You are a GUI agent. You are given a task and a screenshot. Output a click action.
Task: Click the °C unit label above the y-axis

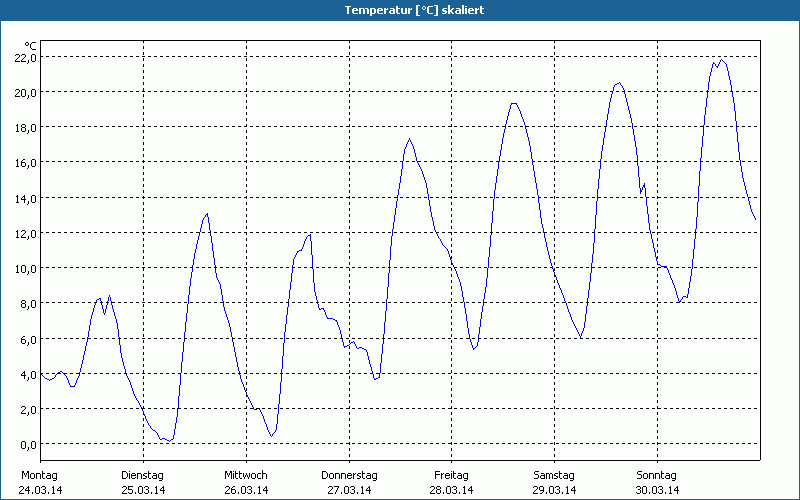30,46
